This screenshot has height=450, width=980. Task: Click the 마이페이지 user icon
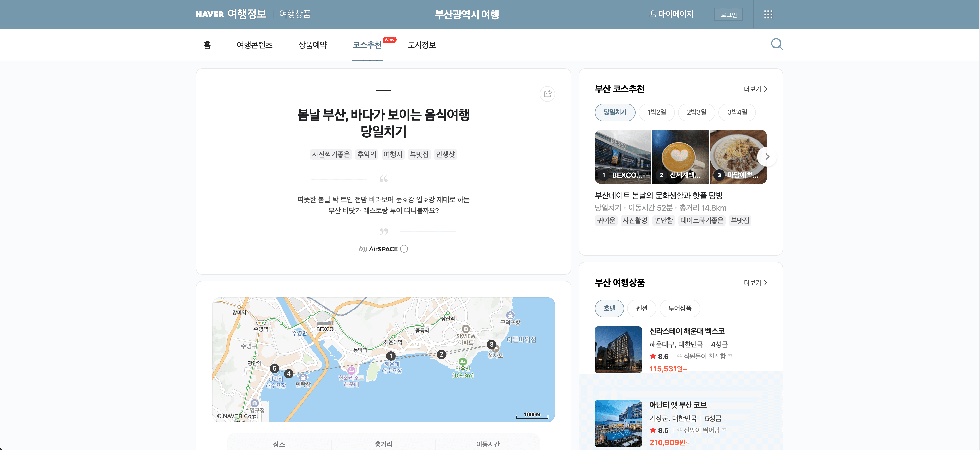(x=652, y=14)
